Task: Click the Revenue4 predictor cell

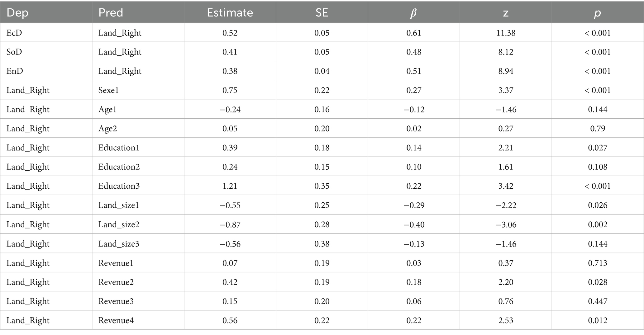Action: tap(116, 320)
